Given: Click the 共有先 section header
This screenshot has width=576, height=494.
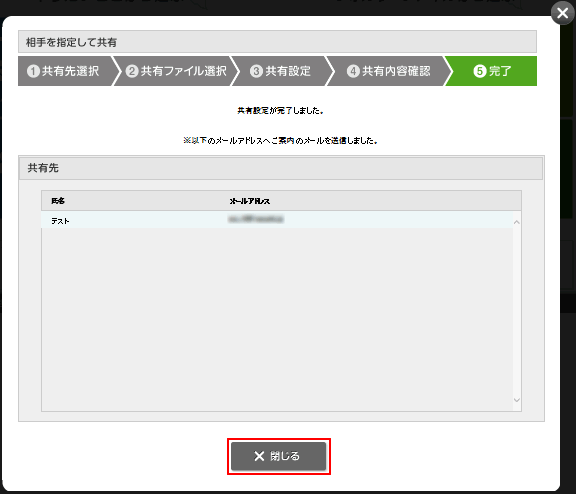Looking at the screenshot, I should (x=281, y=168).
